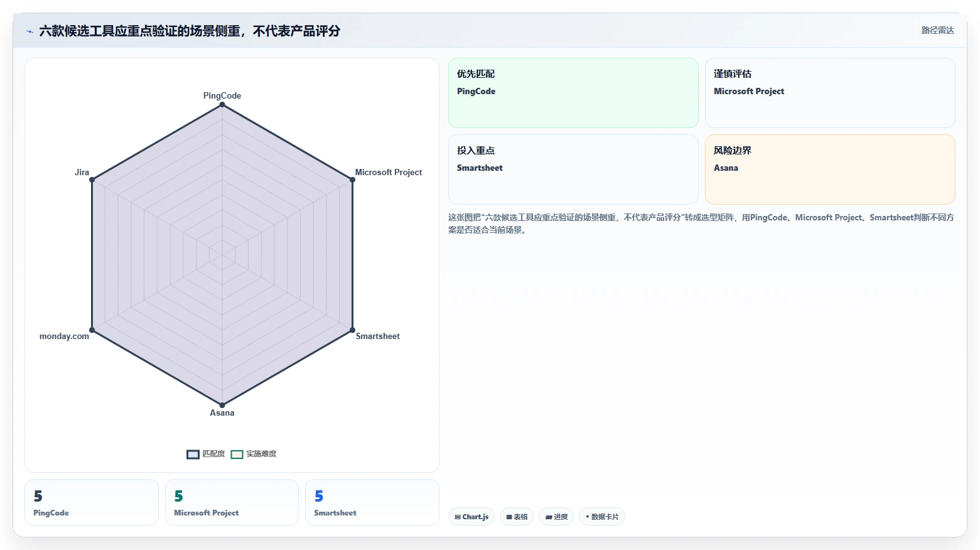Click the Asana radar data point
The width and height of the screenshot is (980, 550).
[x=222, y=405]
